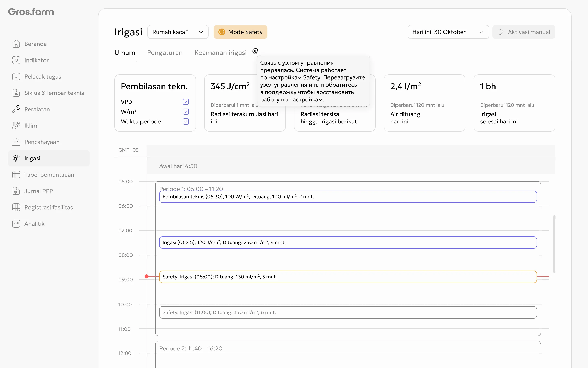Toggle the VPD checkbox
The width and height of the screenshot is (588, 368).
186,102
